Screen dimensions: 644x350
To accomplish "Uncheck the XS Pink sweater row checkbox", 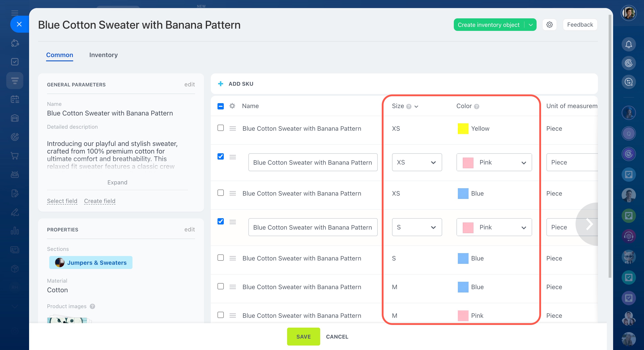I will coord(220,156).
